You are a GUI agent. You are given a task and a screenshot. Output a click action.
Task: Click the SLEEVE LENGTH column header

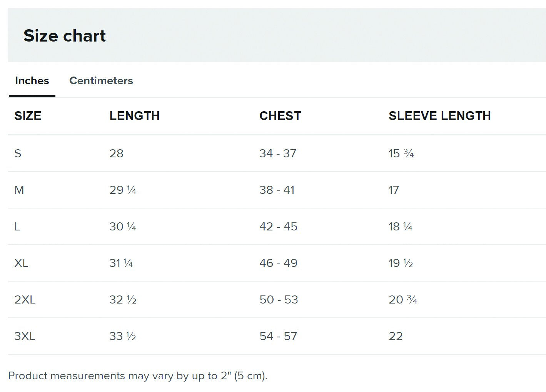[x=439, y=116]
